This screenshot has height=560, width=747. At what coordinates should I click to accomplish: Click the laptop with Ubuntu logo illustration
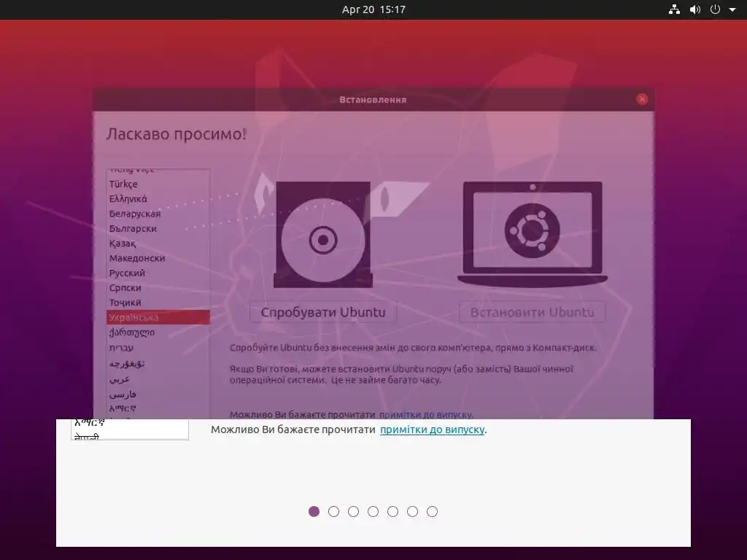[532, 234]
